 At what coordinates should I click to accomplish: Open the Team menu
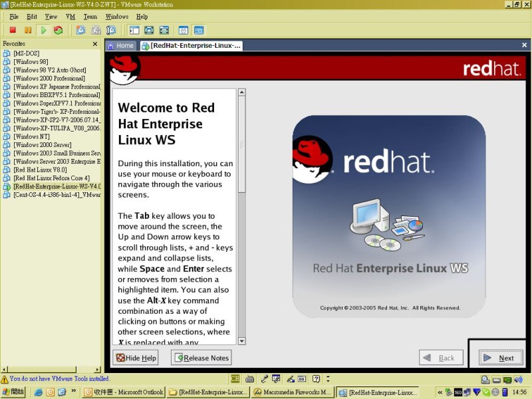(90, 17)
